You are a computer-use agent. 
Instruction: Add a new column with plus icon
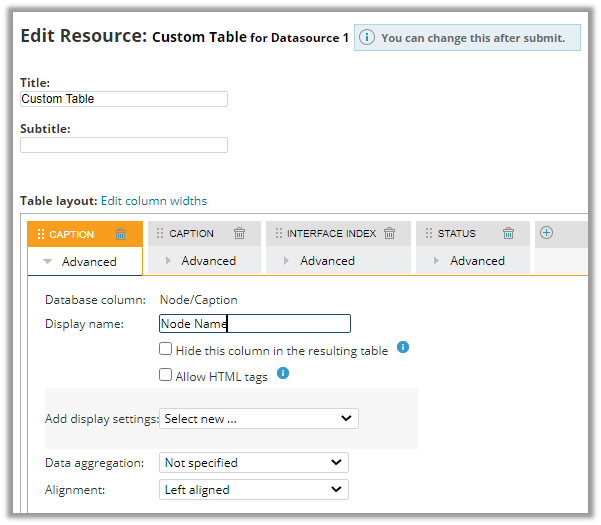[546, 232]
